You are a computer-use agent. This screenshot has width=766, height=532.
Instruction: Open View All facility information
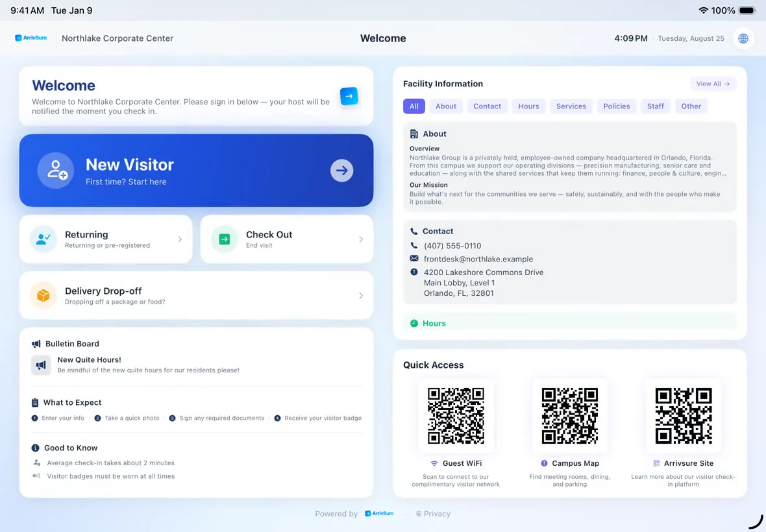[713, 84]
